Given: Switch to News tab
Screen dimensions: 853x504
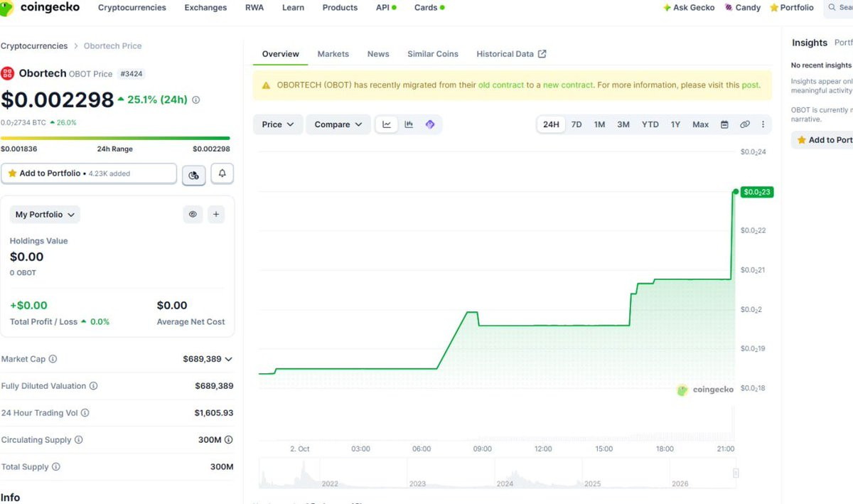Looking at the screenshot, I should click(x=378, y=54).
